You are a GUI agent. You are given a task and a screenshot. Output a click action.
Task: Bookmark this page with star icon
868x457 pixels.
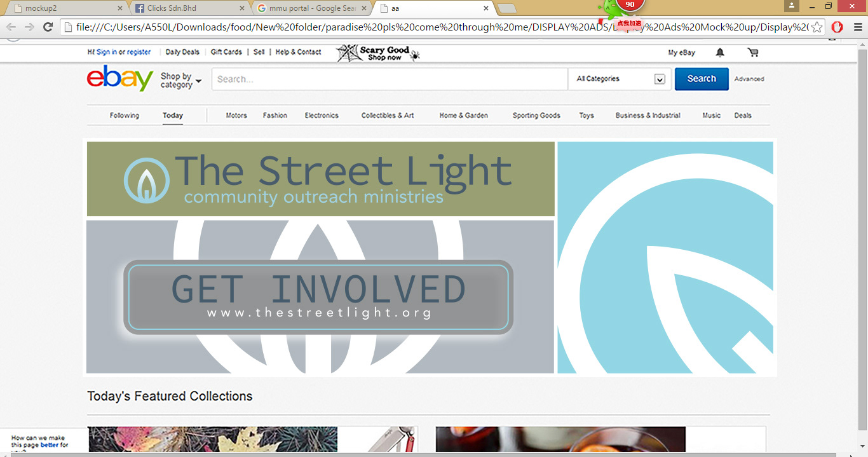(817, 27)
